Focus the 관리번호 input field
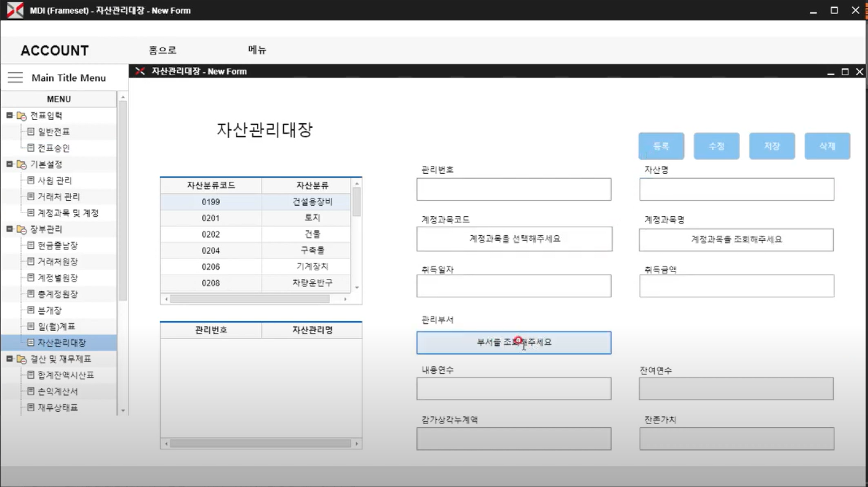 [x=514, y=189]
